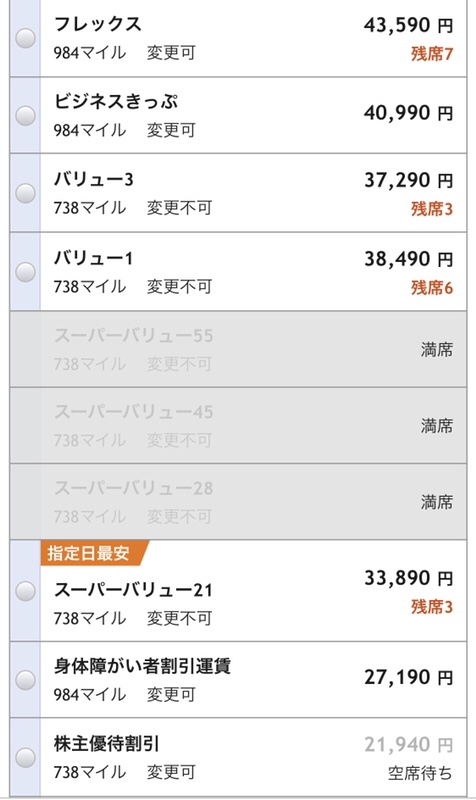The width and height of the screenshot is (476, 800).
Task: Select 身体障がい者割引運賃 radio button
Action: coord(25,680)
